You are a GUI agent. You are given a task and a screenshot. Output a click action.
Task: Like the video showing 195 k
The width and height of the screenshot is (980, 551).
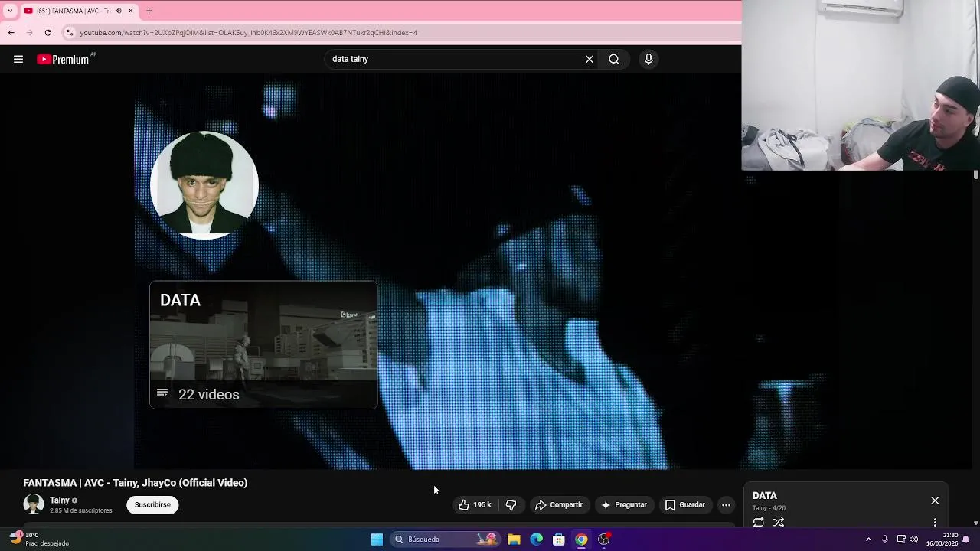point(475,505)
